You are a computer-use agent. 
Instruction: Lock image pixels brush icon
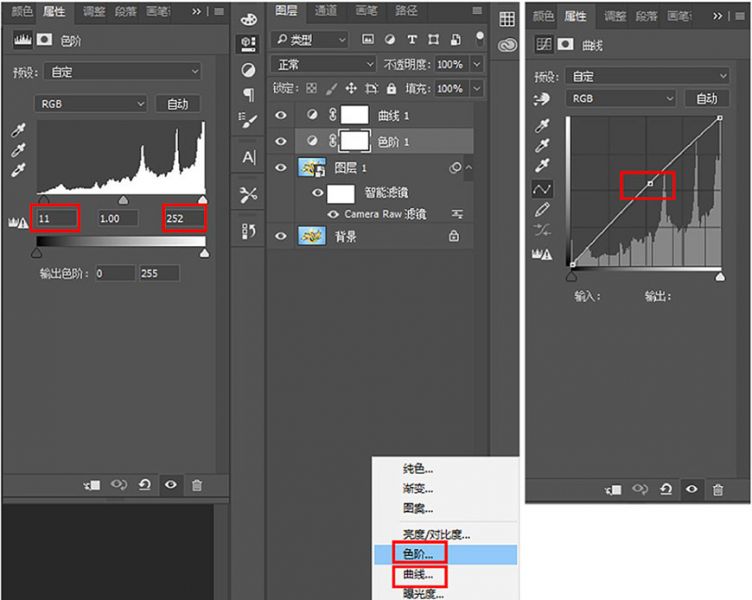coord(331,88)
